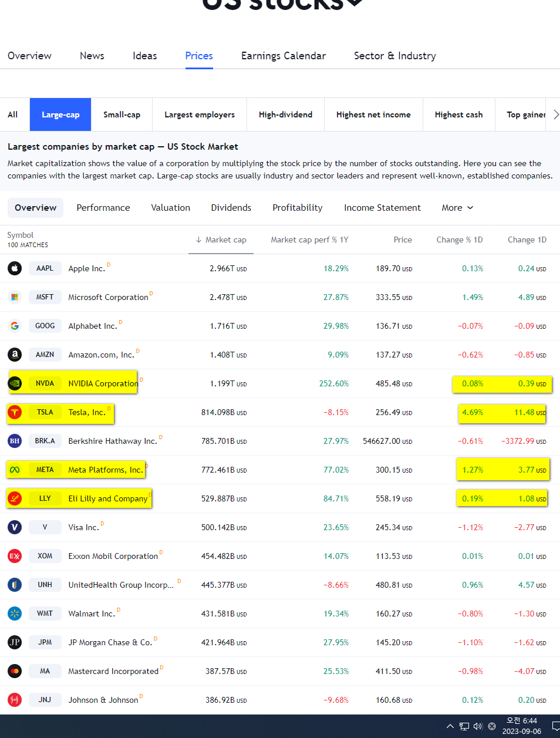The height and width of the screenshot is (738, 560).
Task: Click the Mastercard logo icon
Action: pyautogui.click(x=15, y=671)
